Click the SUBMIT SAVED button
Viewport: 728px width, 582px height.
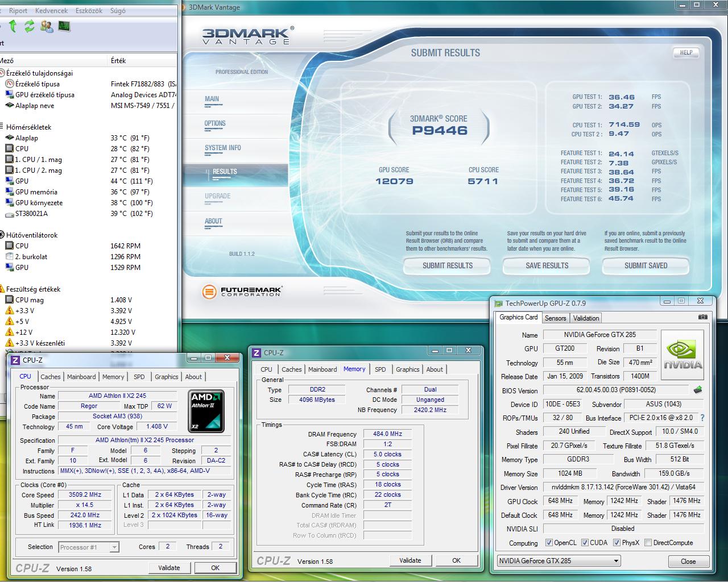pos(646,265)
